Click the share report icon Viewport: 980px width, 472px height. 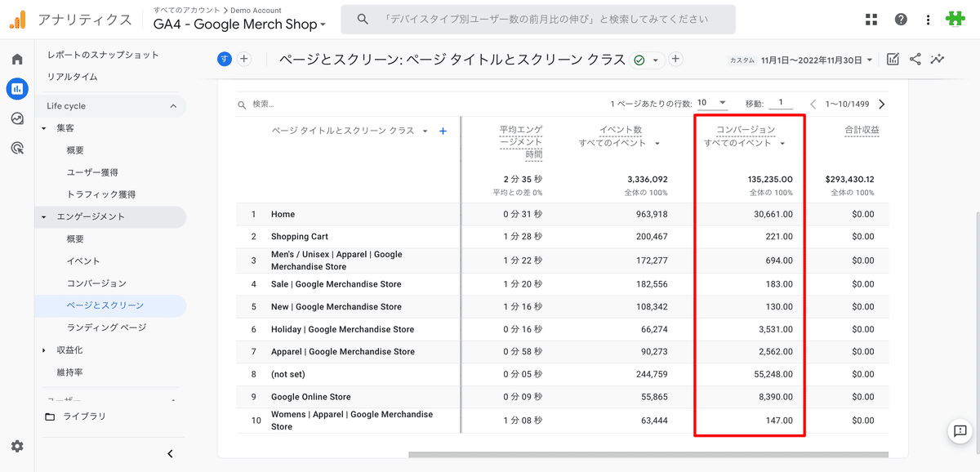[915, 59]
